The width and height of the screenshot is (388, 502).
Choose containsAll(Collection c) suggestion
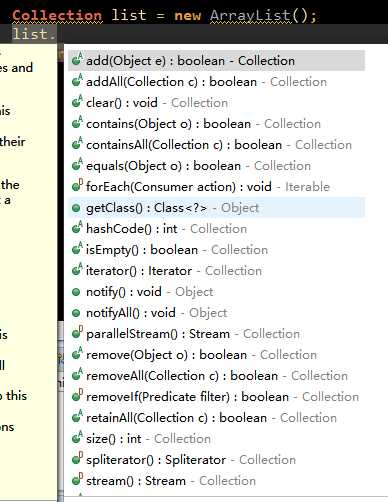click(x=216, y=145)
